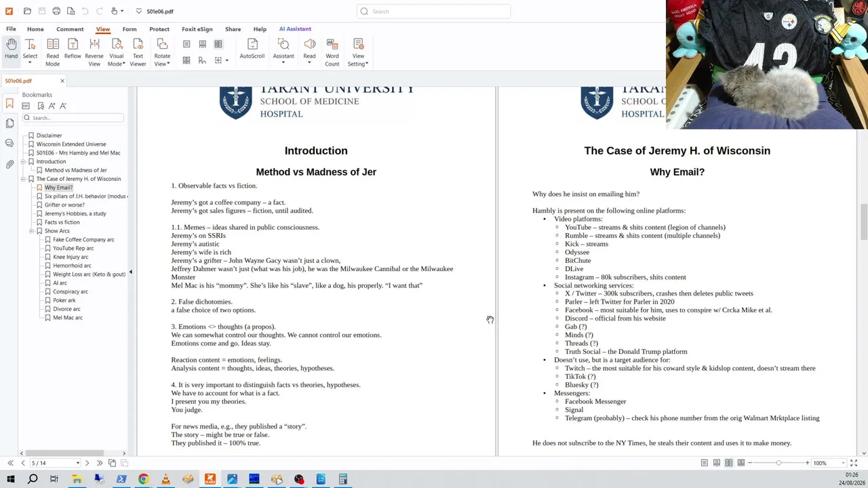Click the zoom slider handle
This screenshot has height=488, width=868.
pos(778,463)
